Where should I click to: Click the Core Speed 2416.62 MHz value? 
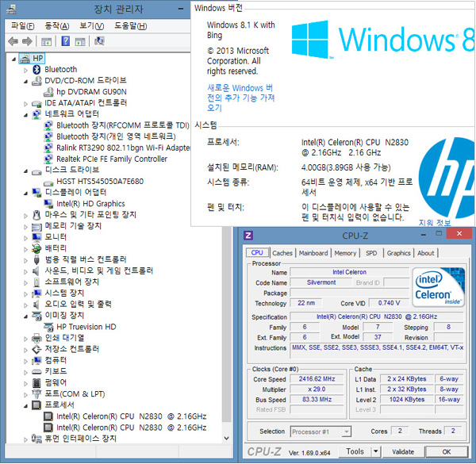point(317,379)
